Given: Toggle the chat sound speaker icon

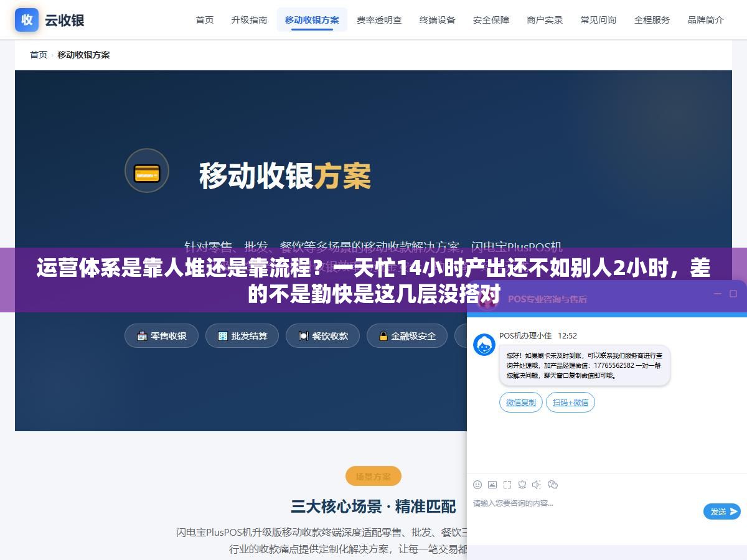Looking at the screenshot, I should pyautogui.click(x=538, y=485).
